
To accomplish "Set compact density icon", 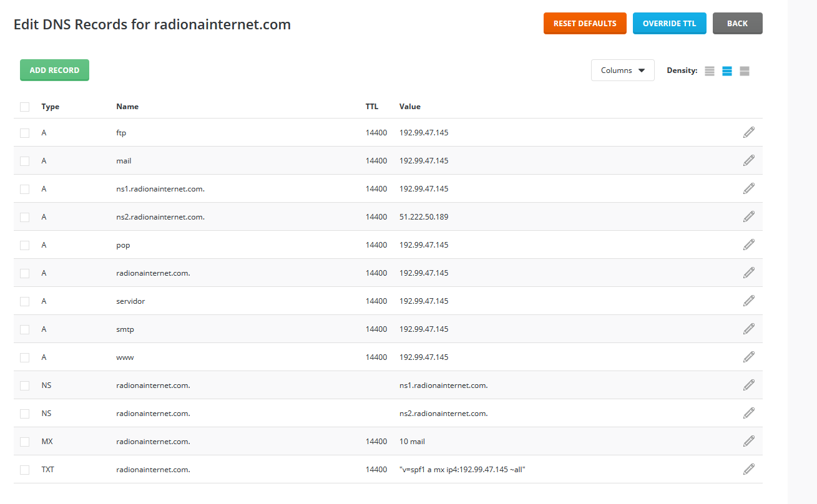I will (x=710, y=71).
